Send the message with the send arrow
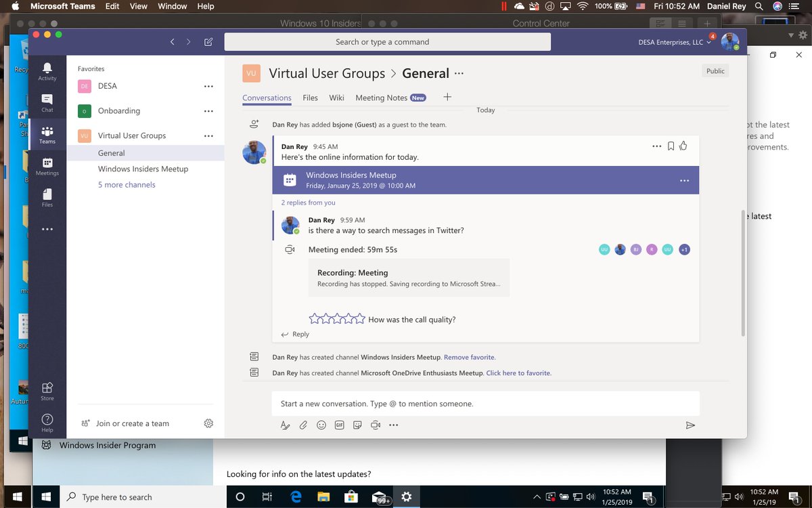The width and height of the screenshot is (812, 508). click(x=690, y=425)
